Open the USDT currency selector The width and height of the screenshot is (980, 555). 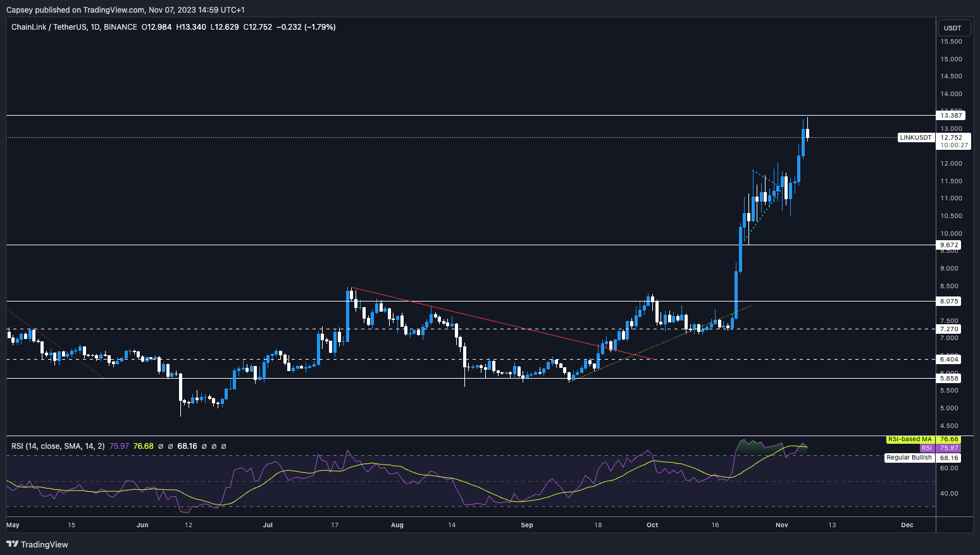[952, 28]
